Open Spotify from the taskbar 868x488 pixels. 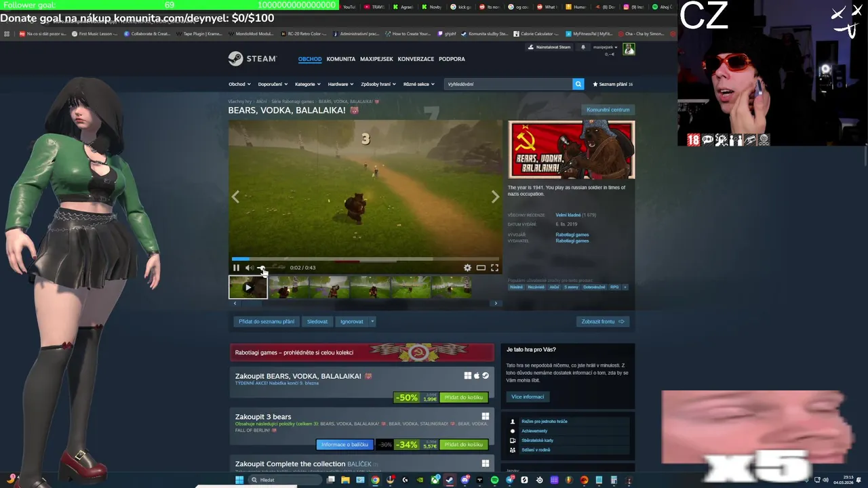494,480
